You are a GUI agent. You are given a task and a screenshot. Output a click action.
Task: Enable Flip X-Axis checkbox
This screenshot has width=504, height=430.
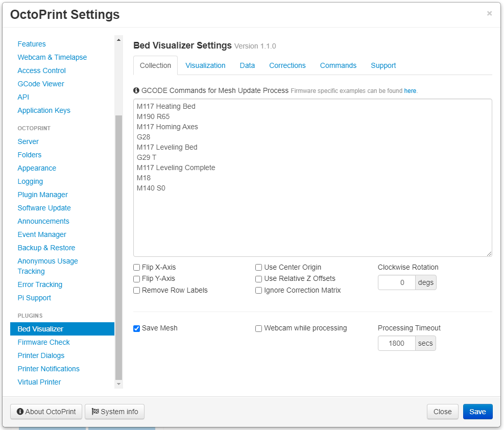pos(137,268)
